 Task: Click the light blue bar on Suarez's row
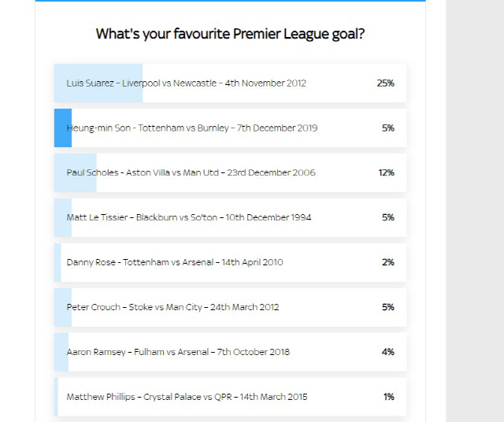98,83
